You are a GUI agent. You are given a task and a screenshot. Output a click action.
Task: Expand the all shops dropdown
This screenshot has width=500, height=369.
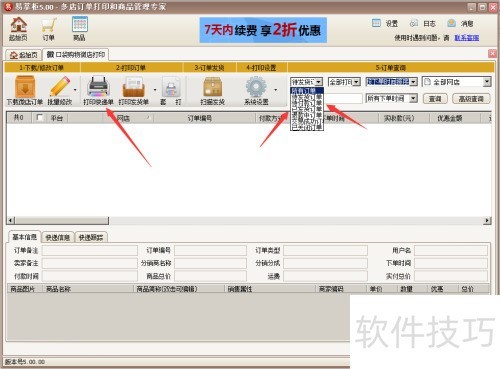[487, 82]
